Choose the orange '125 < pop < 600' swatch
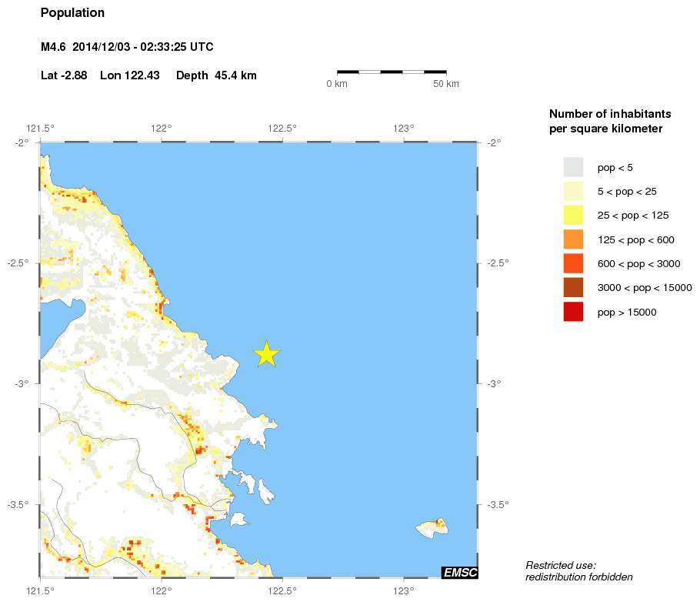 tap(573, 239)
